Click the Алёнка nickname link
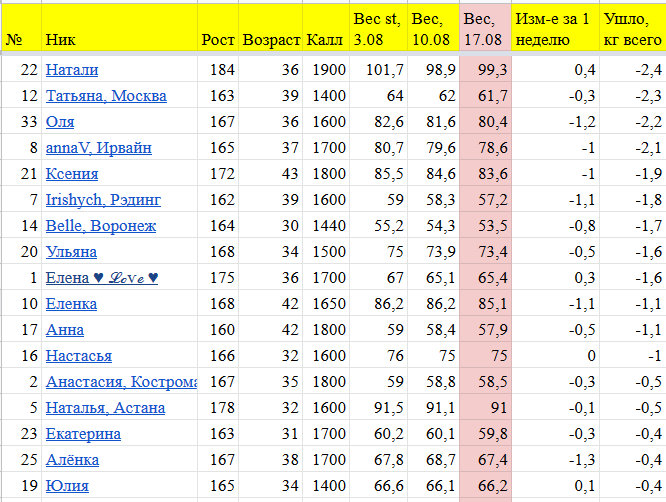Viewport: 666px width, 502px height. [72, 460]
